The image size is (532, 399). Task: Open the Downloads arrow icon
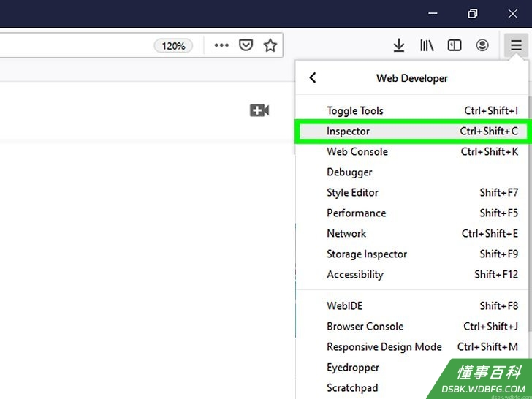(399, 45)
